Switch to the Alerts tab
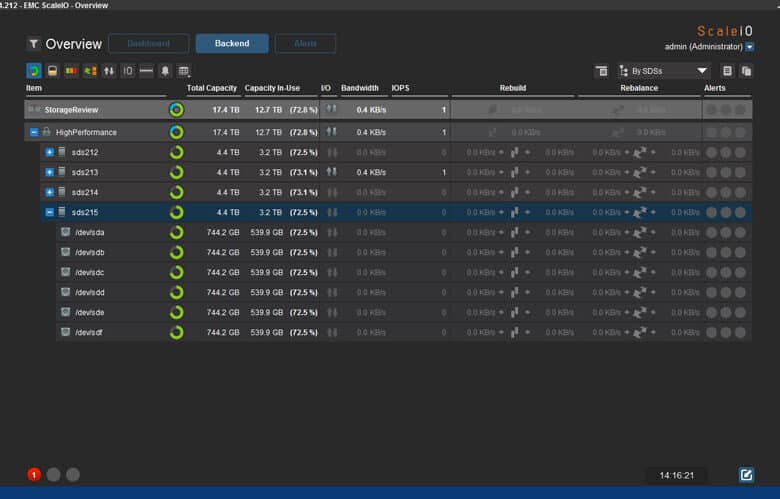Image resolution: width=780 pixels, height=499 pixels. point(305,43)
